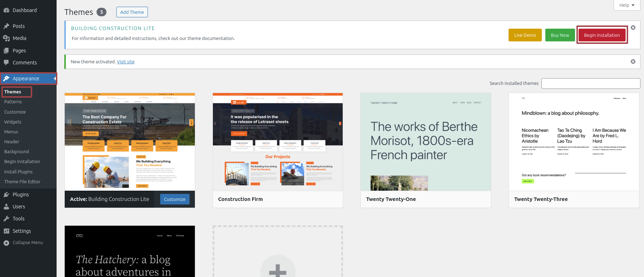Click the Twenty Twenty-Three theme name
644x277 pixels.
coord(541,199)
